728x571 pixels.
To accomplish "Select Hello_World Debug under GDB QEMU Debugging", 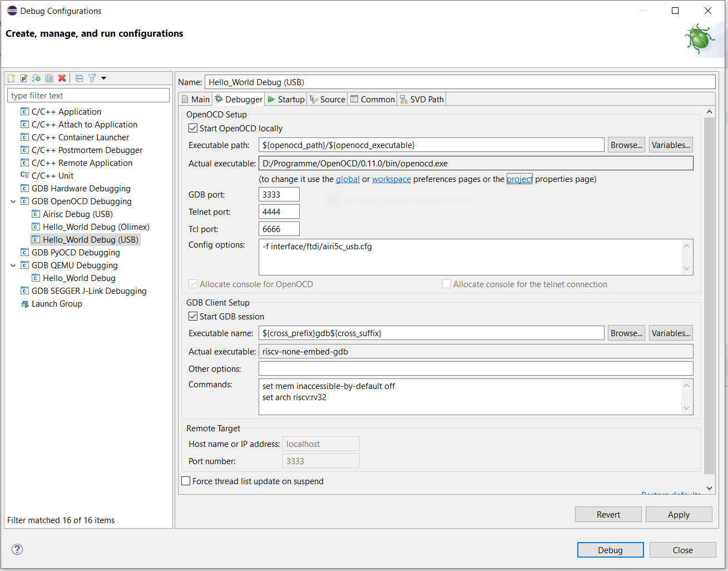I will click(x=79, y=278).
